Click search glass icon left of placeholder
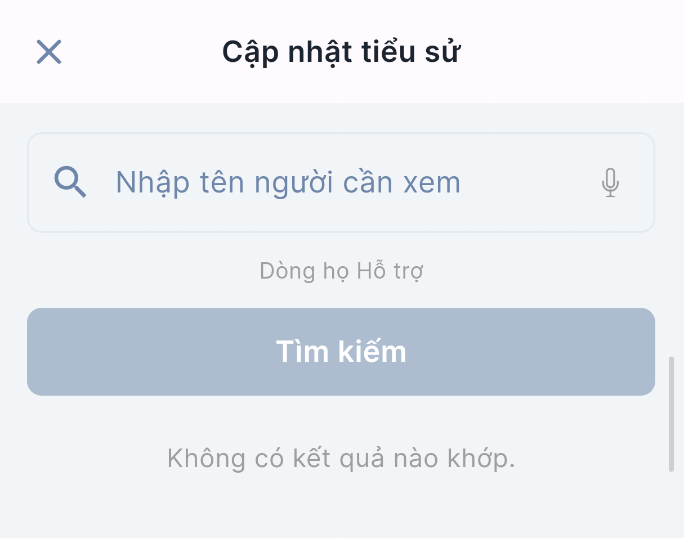This screenshot has height=538, width=684. point(70,182)
